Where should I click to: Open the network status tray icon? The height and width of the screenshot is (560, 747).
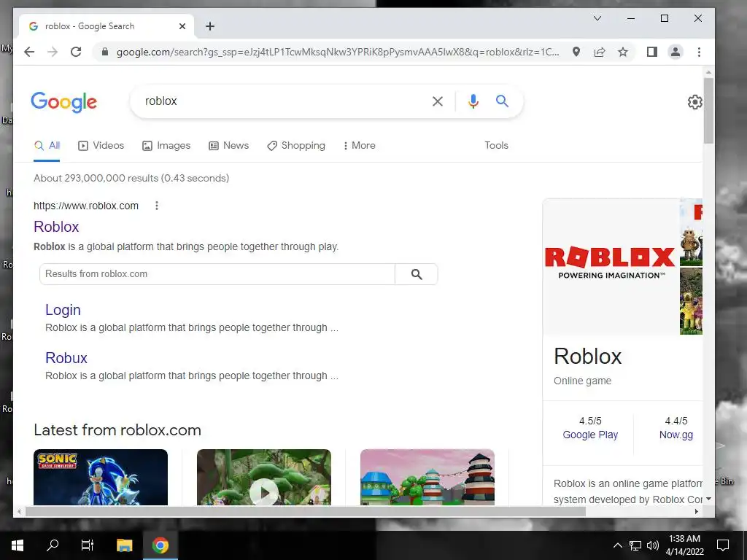pos(635,545)
